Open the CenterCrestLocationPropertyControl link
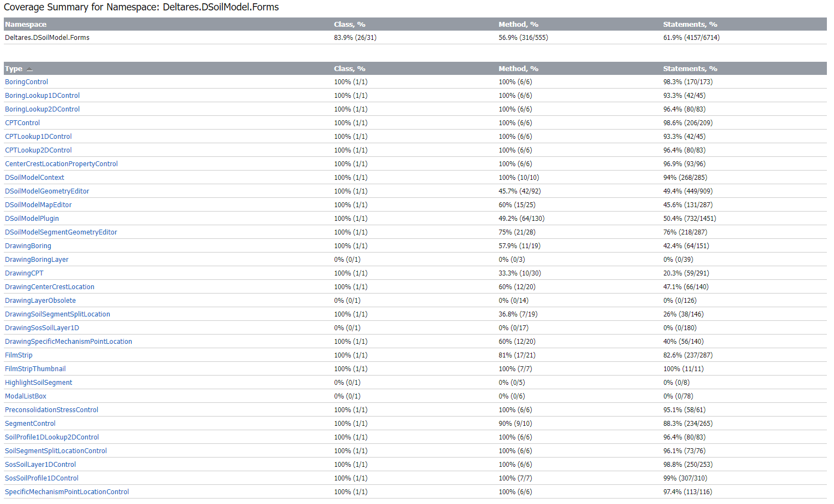This screenshot has width=834, height=504. (x=61, y=164)
